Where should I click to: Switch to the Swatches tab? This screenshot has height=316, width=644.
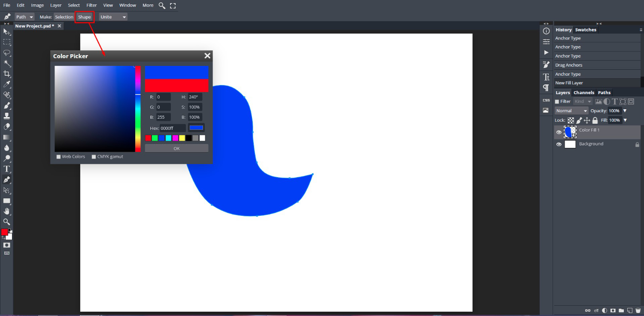point(586,30)
